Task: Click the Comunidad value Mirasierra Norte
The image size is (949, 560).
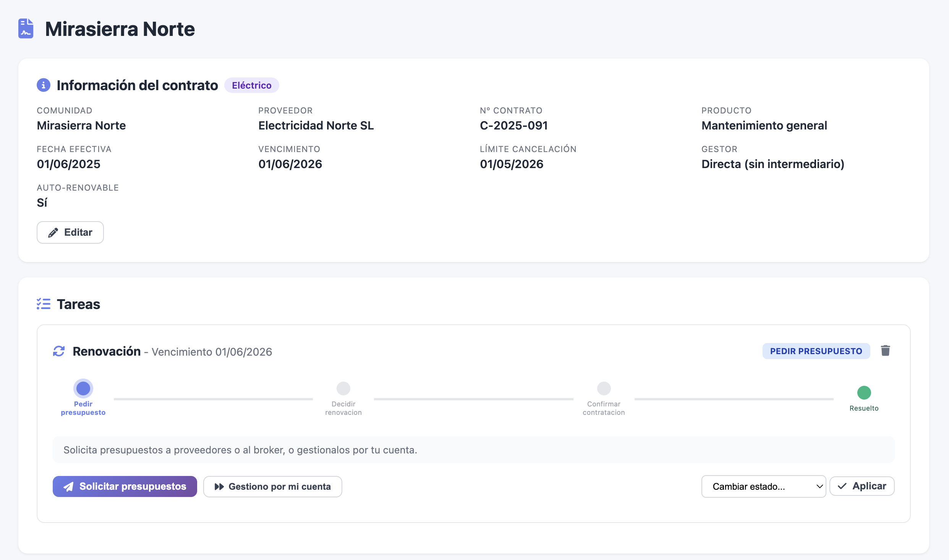Action: click(81, 125)
